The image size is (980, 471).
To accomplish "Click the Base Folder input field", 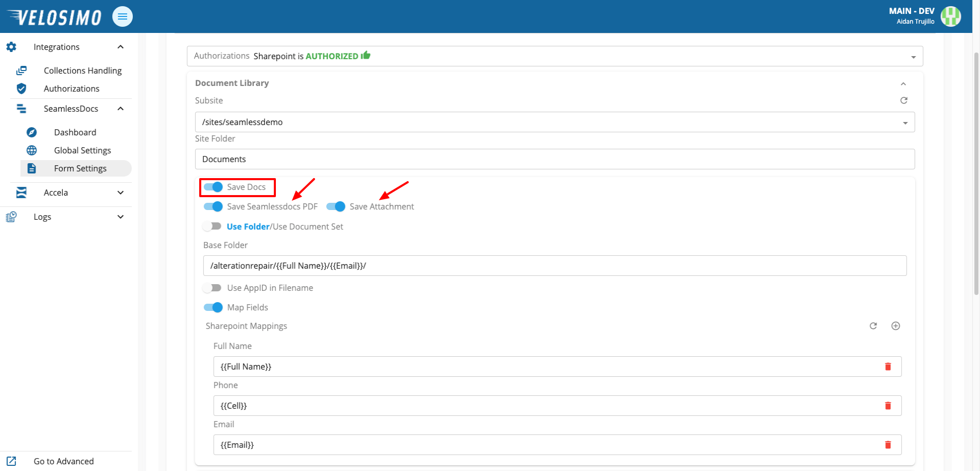I will pos(555,266).
